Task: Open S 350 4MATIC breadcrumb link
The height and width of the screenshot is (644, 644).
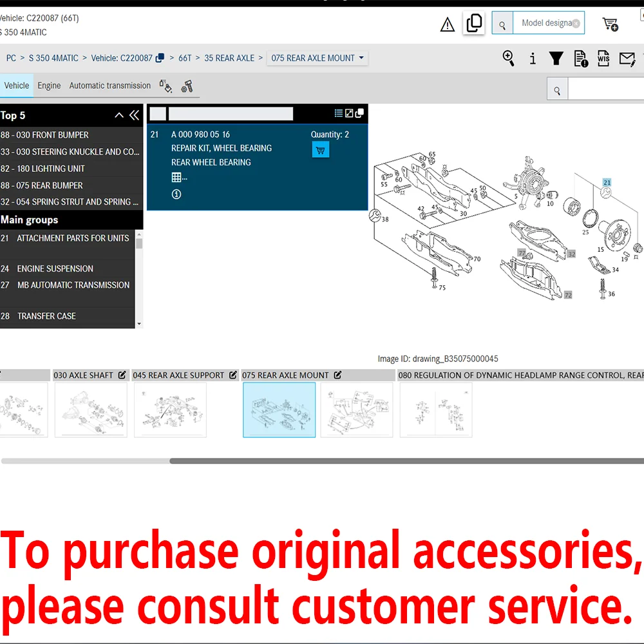Action: click(x=53, y=58)
